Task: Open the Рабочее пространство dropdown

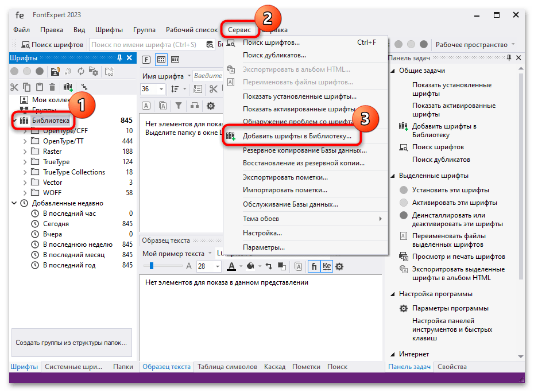Action: pos(513,45)
